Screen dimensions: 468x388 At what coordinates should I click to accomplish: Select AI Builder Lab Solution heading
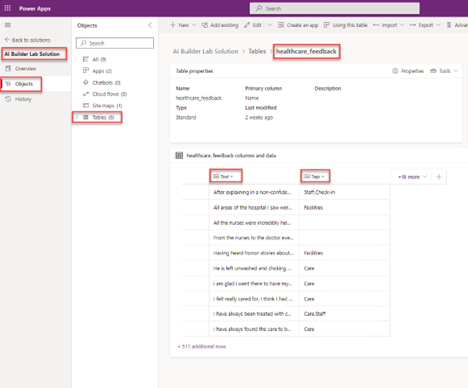click(32, 54)
